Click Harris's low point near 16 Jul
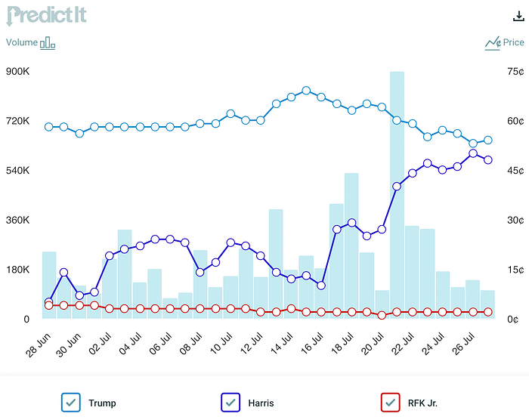Viewport: 529px width, 420px height. click(x=321, y=286)
